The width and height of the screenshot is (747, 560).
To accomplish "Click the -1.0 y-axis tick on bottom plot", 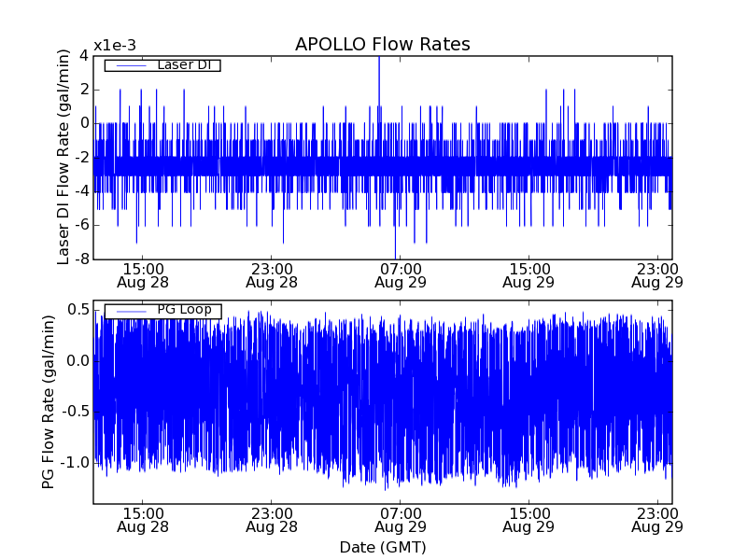I will (75, 462).
